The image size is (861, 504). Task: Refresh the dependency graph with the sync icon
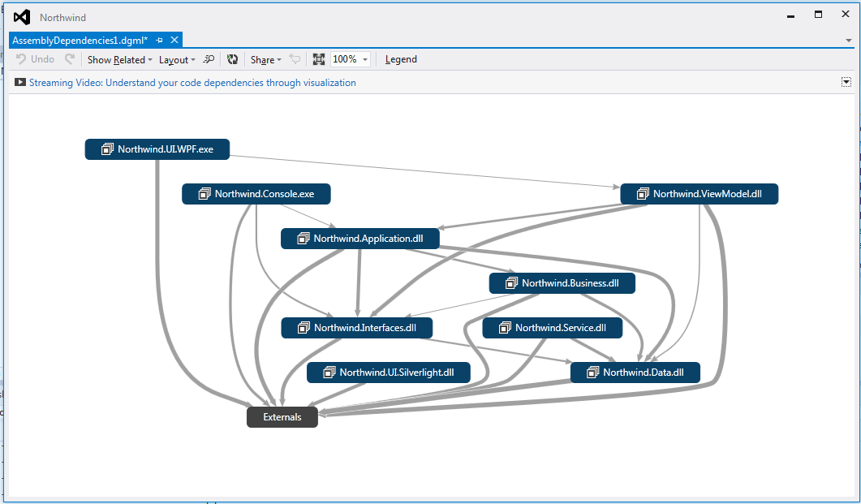(x=233, y=58)
